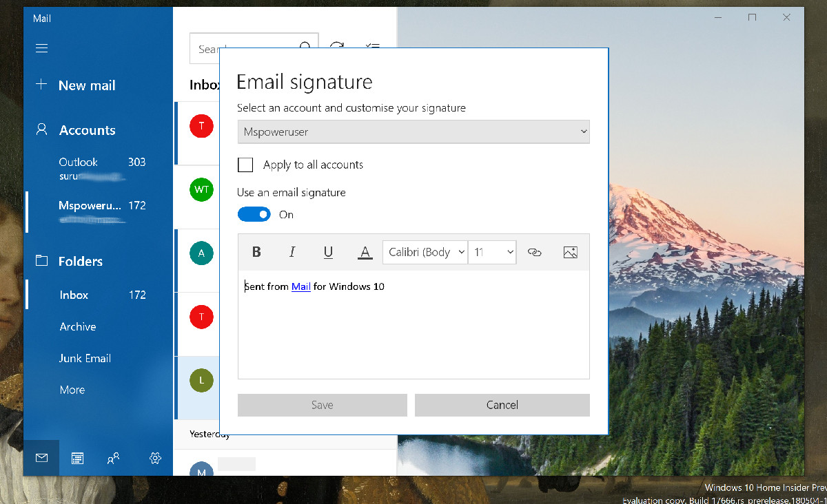Maximize the Mail window
827x504 pixels.
tap(752, 17)
